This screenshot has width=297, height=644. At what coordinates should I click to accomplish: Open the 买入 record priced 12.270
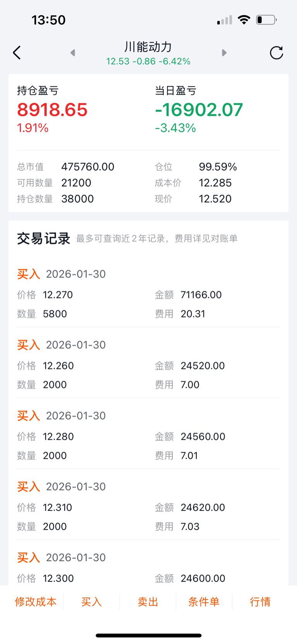coord(148,294)
